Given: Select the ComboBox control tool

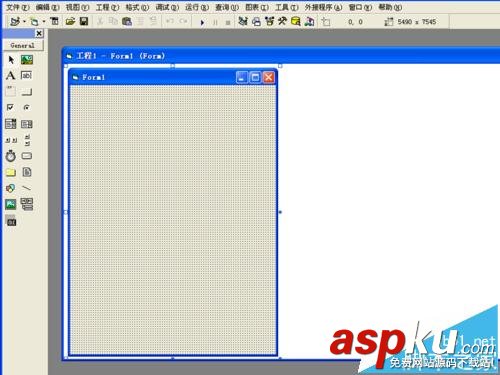Looking at the screenshot, I should tap(11, 124).
